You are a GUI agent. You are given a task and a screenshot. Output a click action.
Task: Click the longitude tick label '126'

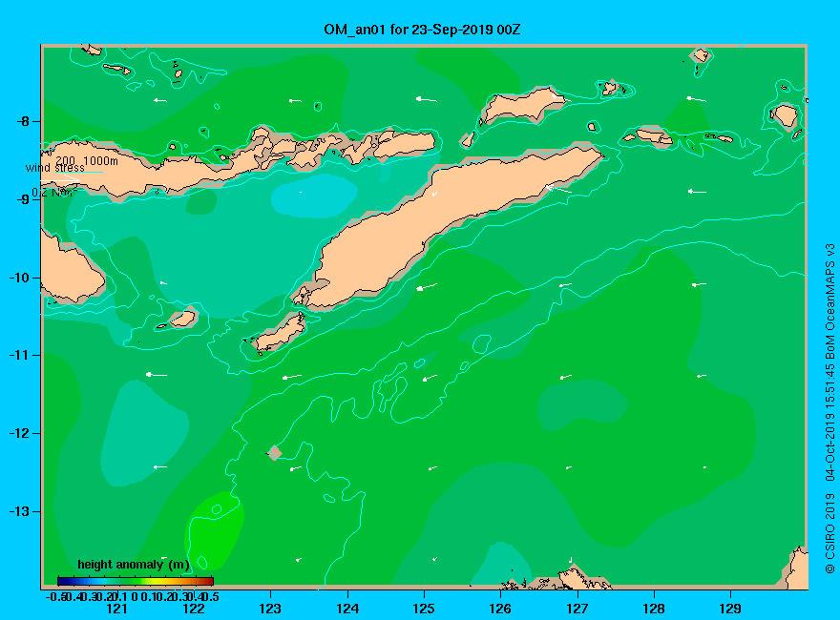pyautogui.click(x=500, y=609)
